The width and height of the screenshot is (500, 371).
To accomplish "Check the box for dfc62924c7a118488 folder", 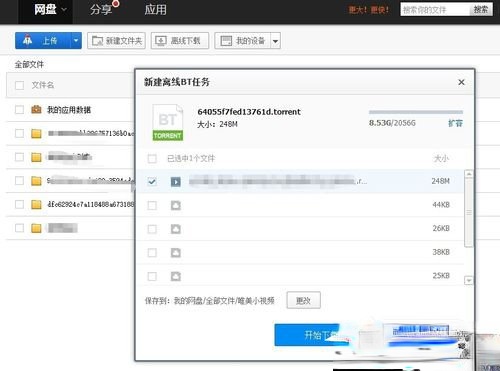I will [x=20, y=204].
